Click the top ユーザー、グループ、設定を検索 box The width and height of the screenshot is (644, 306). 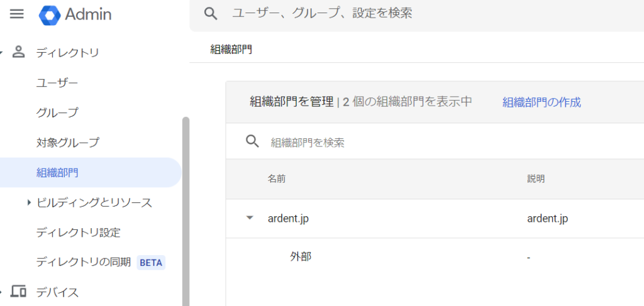(377, 14)
